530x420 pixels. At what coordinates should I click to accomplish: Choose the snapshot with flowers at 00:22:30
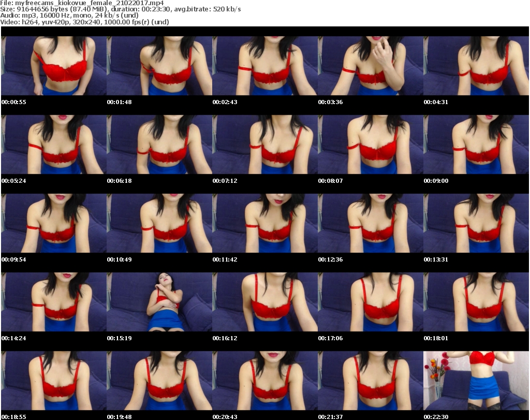pyautogui.click(x=476, y=381)
